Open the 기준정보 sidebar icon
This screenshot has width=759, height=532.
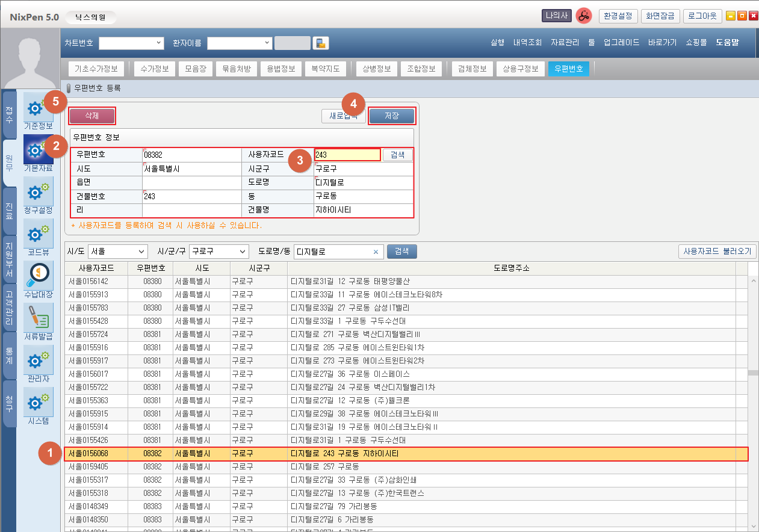[x=38, y=108]
